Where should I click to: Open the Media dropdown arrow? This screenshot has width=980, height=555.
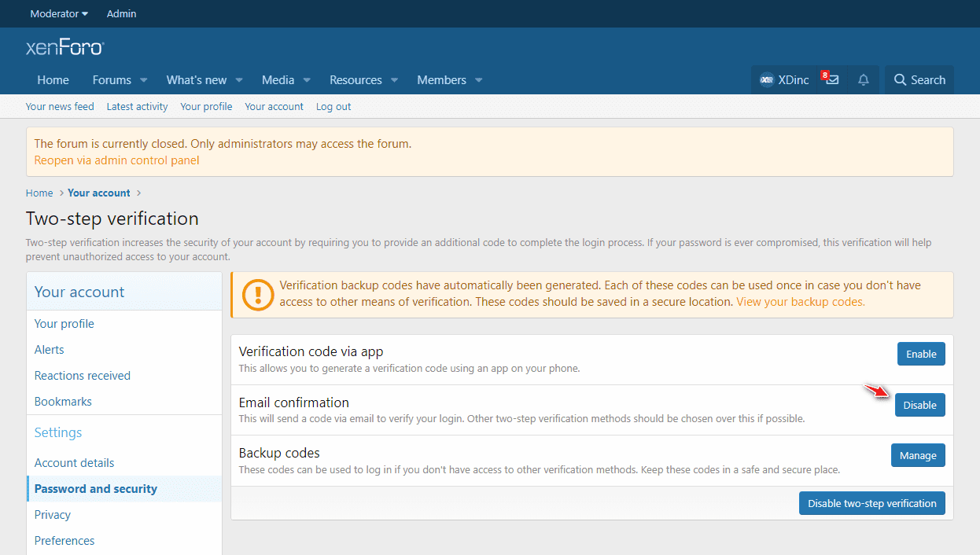pos(307,80)
